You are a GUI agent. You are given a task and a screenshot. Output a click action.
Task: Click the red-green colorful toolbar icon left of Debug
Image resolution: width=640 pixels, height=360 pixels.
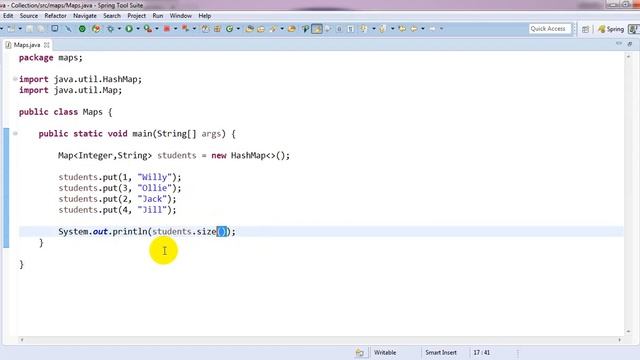pyautogui.click(x=96, y=29)
